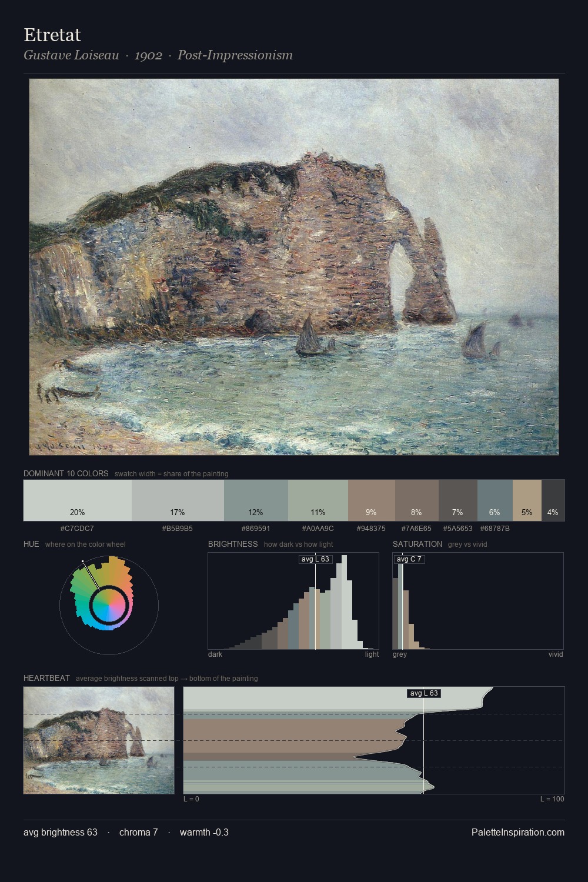Image resolution: width=588 pixels, height=882 pixels.
Task: Click the 'BRIGHTNESS' section heading
Action: pyautogui.click(x=233, y=544)
